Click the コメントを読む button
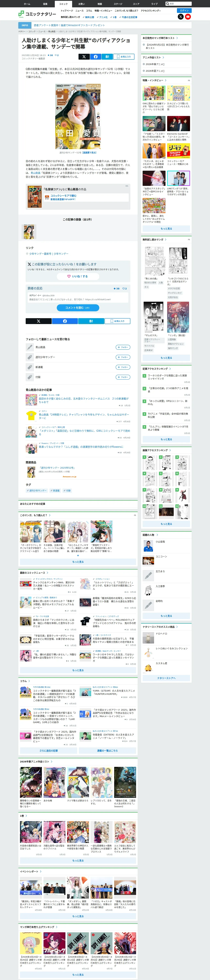210x980 pixels. pyautogui.click(x=78, y=308)
